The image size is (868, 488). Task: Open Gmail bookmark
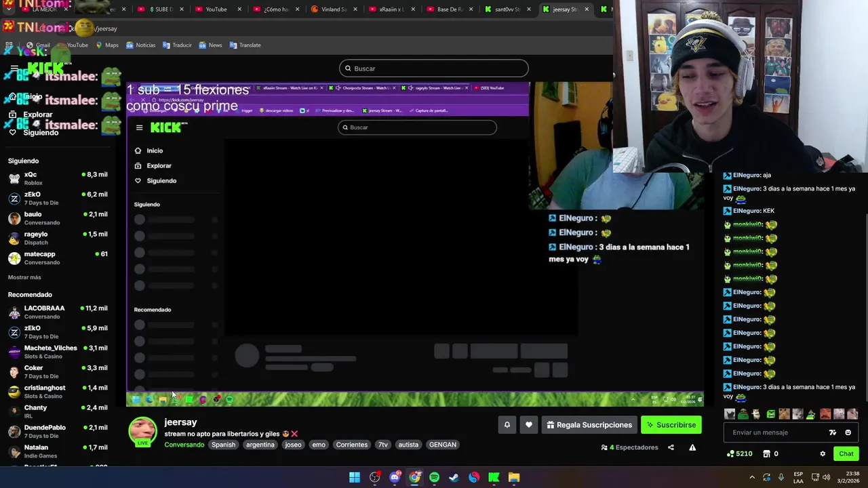coord(38,45)
